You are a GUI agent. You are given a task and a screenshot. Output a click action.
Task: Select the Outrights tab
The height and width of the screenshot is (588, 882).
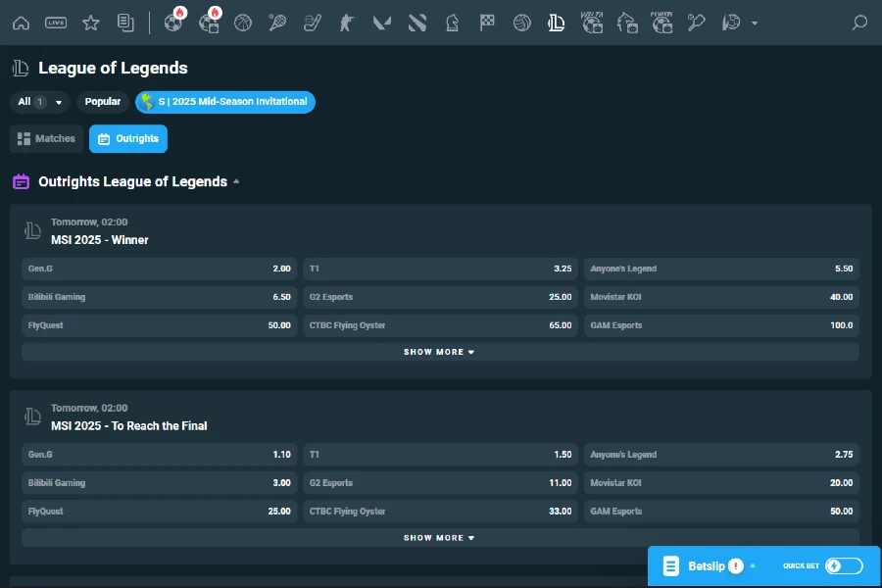(127, 138)
